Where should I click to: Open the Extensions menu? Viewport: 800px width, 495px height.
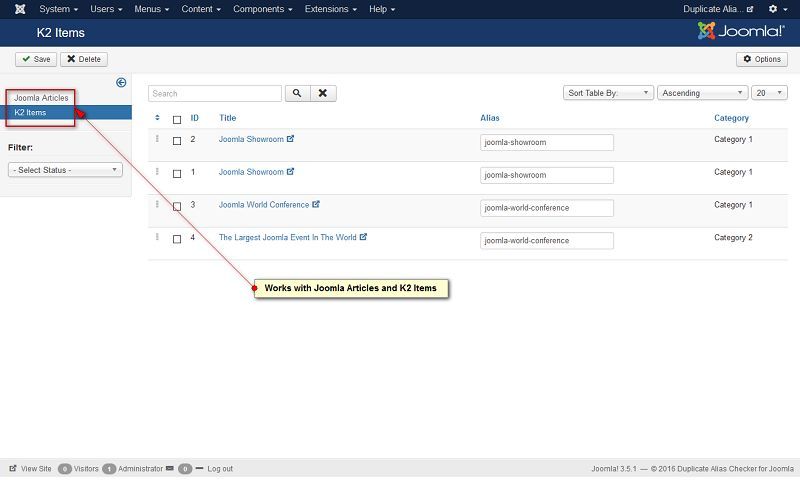tap(331, 9)
